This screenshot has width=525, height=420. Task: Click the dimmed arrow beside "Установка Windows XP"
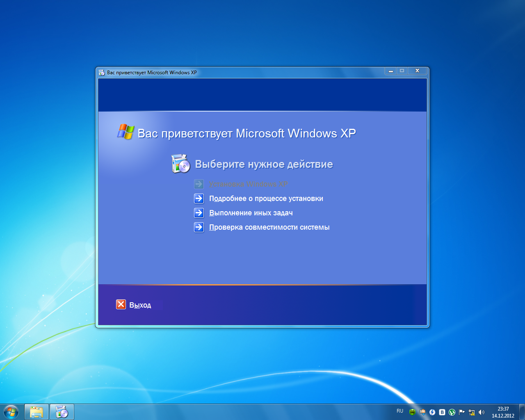click(x=199, y=184)
